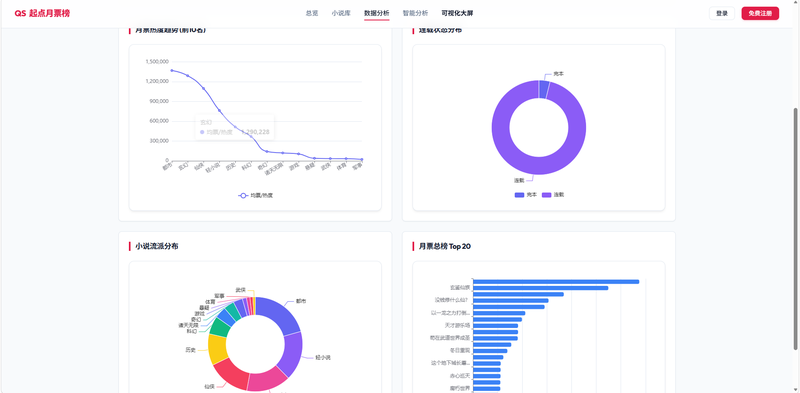
Task: Click the top bar in 月票总榜 Top 20
Action: pos(556,282)
